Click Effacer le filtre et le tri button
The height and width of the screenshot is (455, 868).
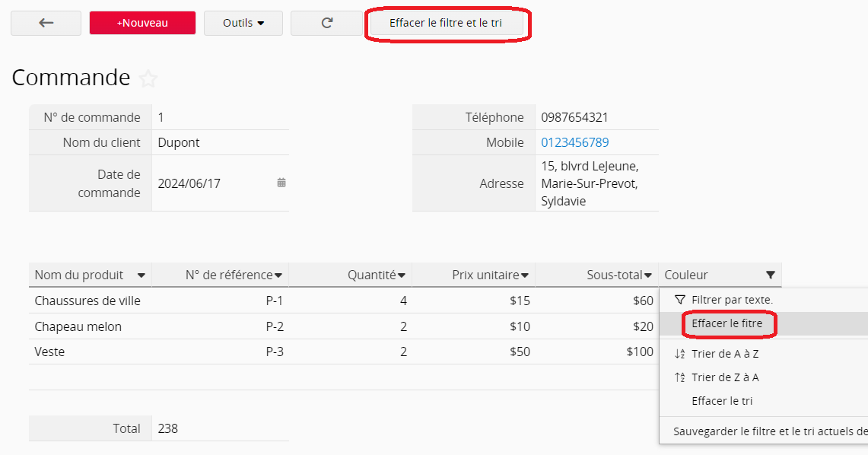(x=446, y=24)
